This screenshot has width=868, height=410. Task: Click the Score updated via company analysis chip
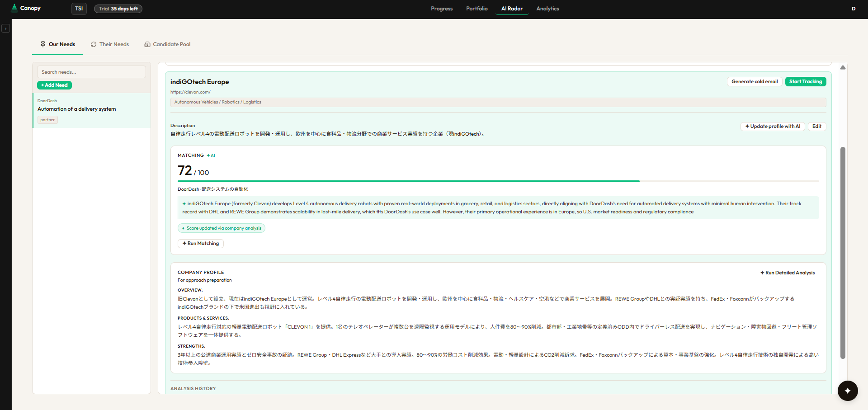click(x=222, y=228)
